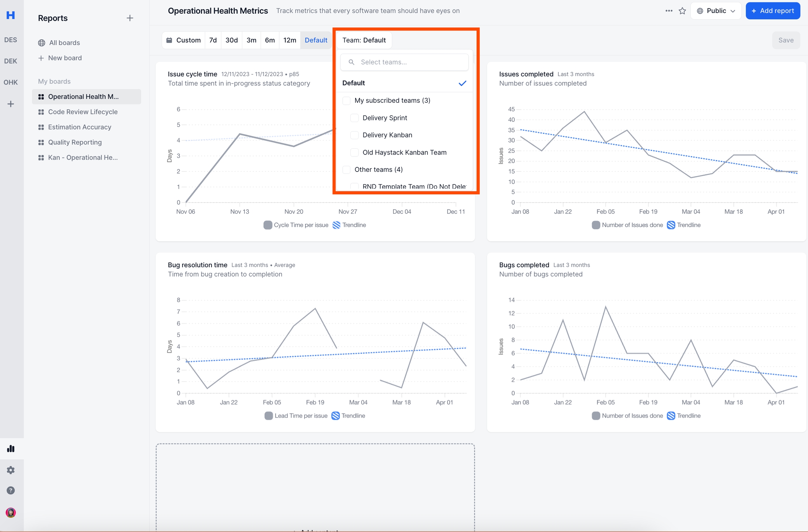Click the grid icon beside Code Review Lifecycle
Image resolution: width=808 pixels, height=532 pixels.
(41, 112)
